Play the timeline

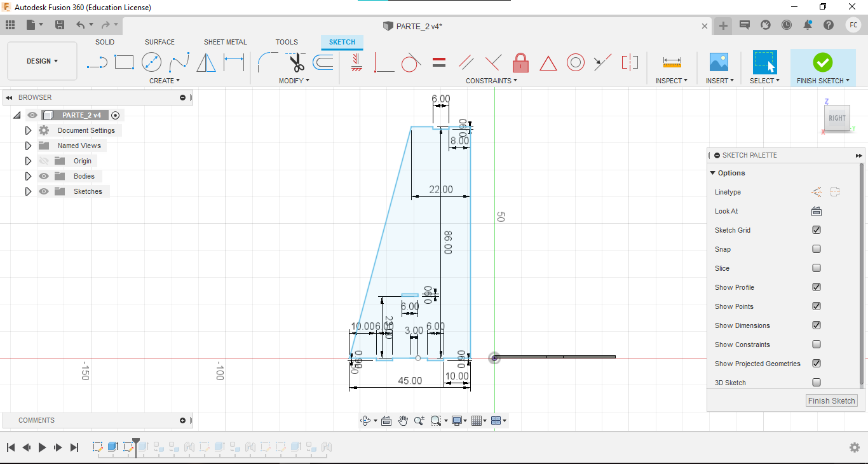(42, 447)
